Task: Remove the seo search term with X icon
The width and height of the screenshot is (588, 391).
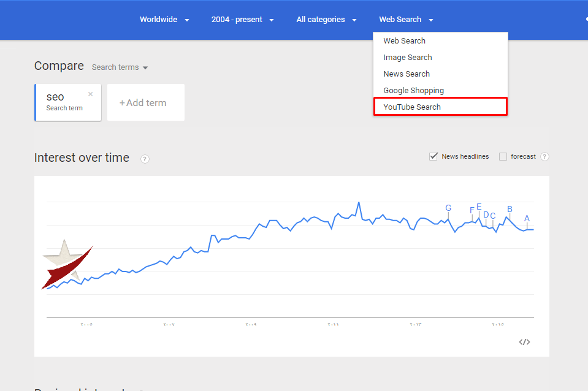Action: click(x=91, y=94)
